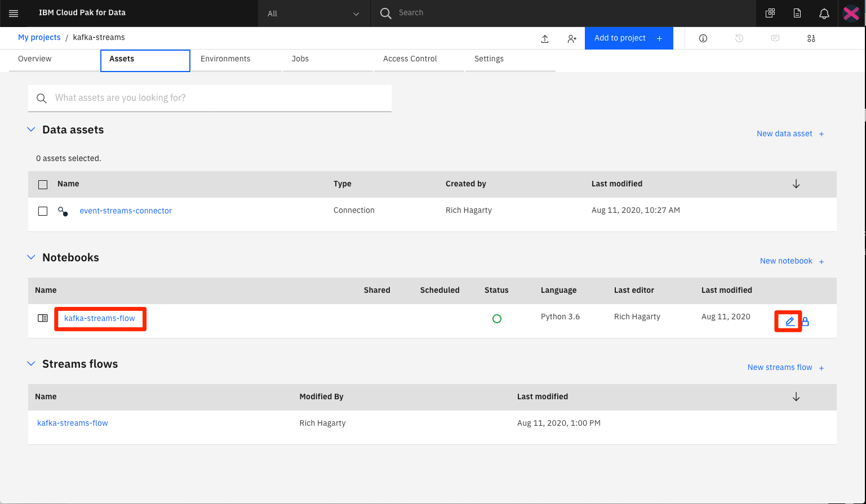Click the green status circle of notebook
The image size is (866, 504).
coord(497,319)
